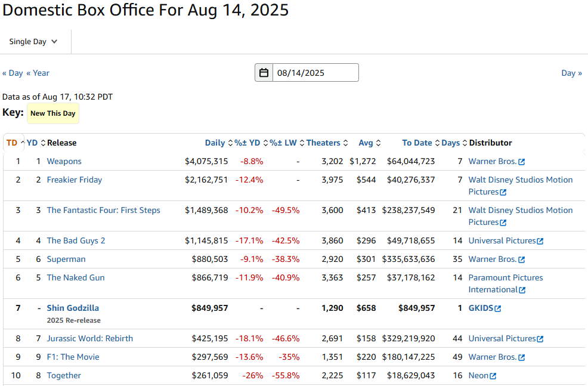Sort table by YD column

pyautogui.click(x=36, y=143)
